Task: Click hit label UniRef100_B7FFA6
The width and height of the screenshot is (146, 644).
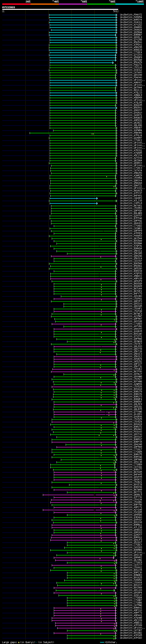Action: [131, 218]
